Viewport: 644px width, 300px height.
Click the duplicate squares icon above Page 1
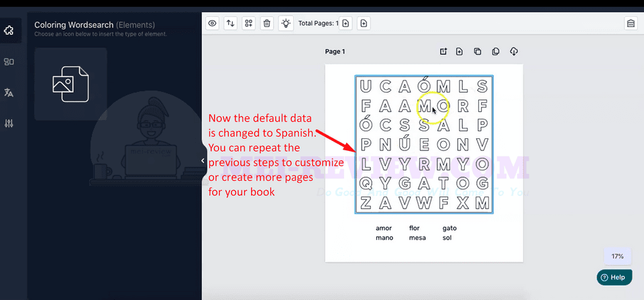tap(477, 52)
